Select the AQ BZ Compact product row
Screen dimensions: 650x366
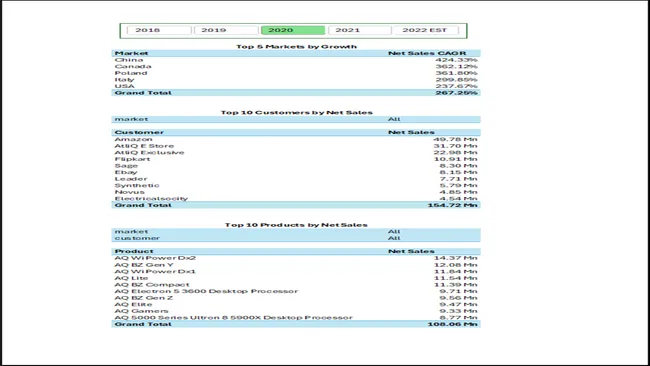(296, 285)
